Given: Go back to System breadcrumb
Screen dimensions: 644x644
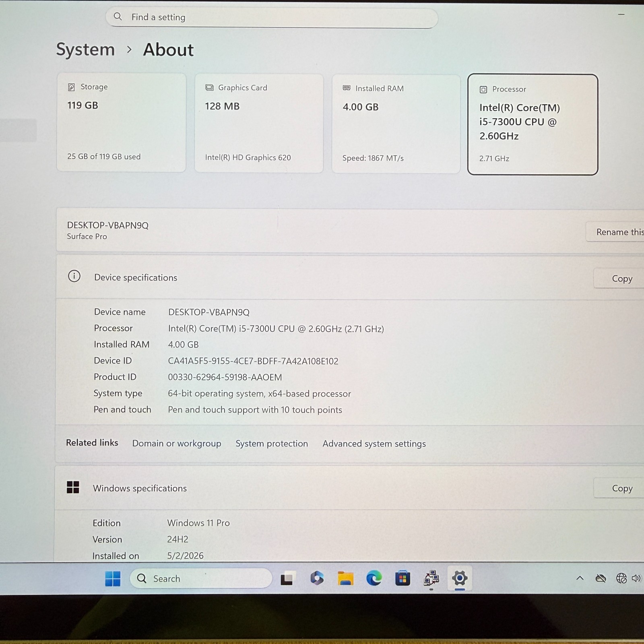Looking at the screenshot, I should coord(85,50).
